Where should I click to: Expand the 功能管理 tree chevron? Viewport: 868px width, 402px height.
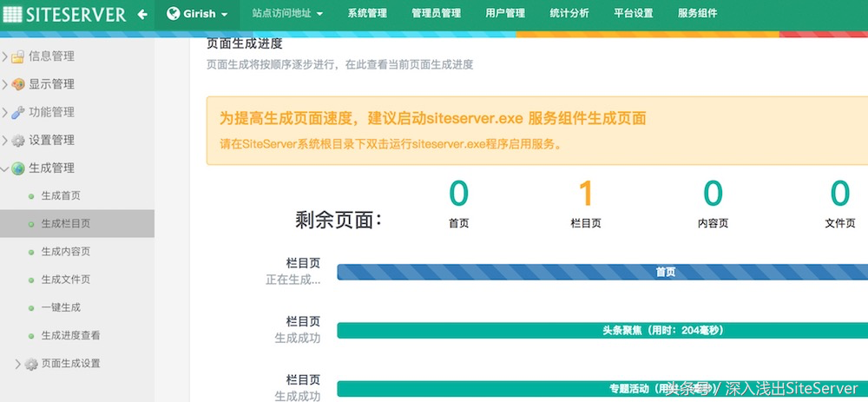pyautogui.click(x=5, y=112)
